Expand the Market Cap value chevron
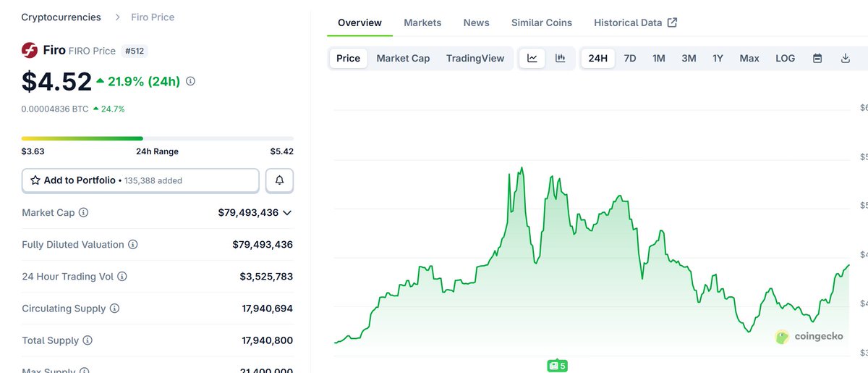868x373 pixels. click(287, 213)
